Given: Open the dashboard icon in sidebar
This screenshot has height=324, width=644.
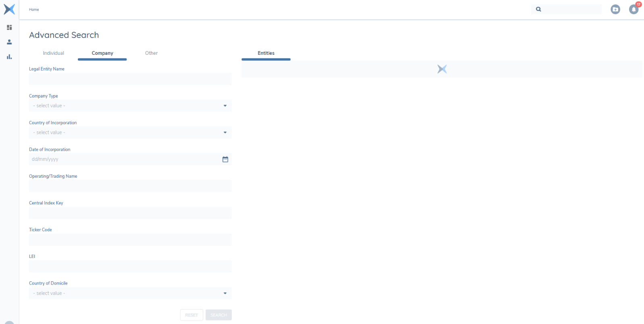Looking at the screenshot, I should coord(9,27).
